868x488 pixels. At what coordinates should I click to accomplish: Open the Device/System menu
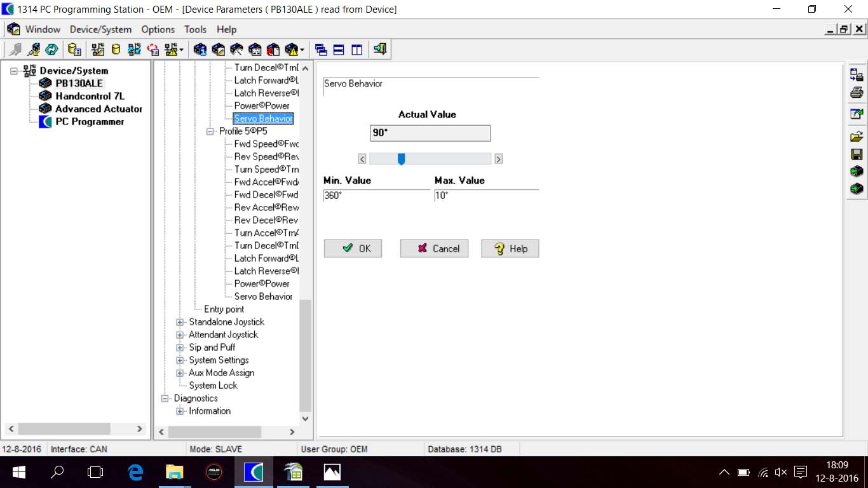point(100,29)
